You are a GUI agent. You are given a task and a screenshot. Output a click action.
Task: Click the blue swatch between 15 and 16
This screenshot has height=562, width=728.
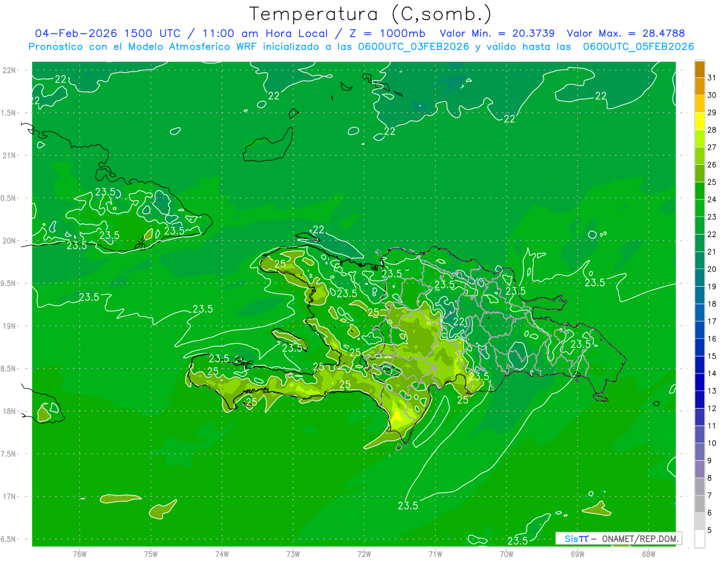699,348
